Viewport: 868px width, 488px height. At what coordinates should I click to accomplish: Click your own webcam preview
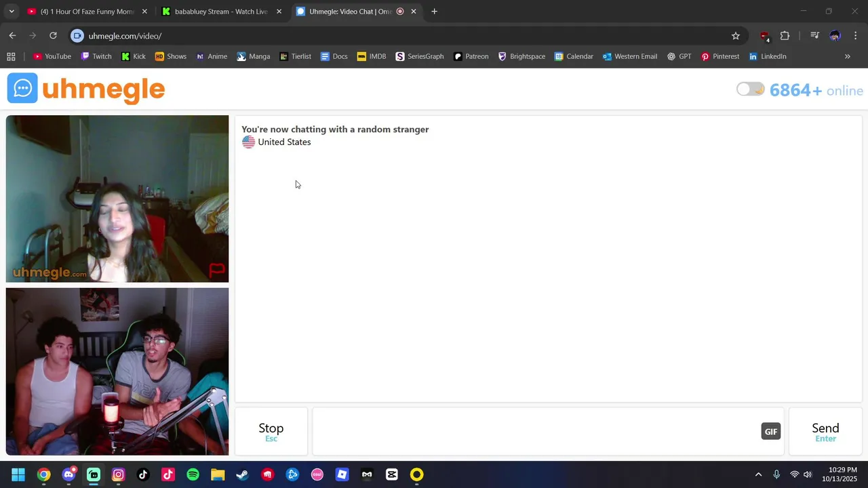[x=117, y=371]
